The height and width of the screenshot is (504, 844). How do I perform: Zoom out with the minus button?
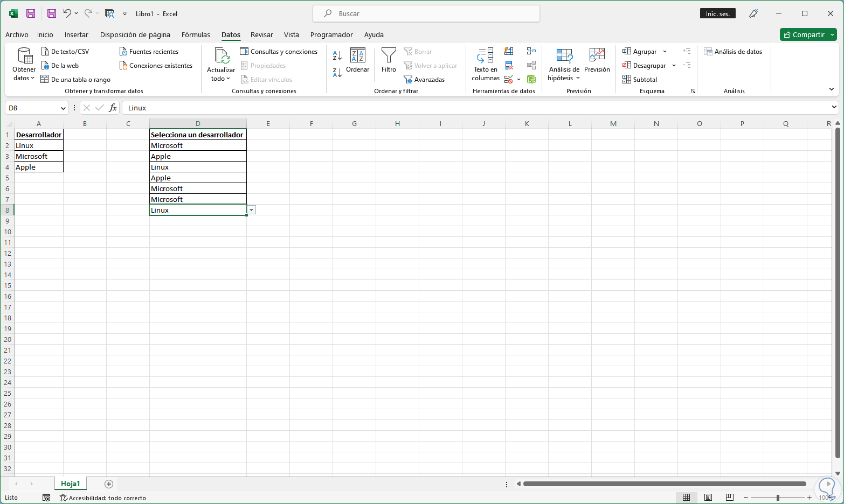point(746,498)
